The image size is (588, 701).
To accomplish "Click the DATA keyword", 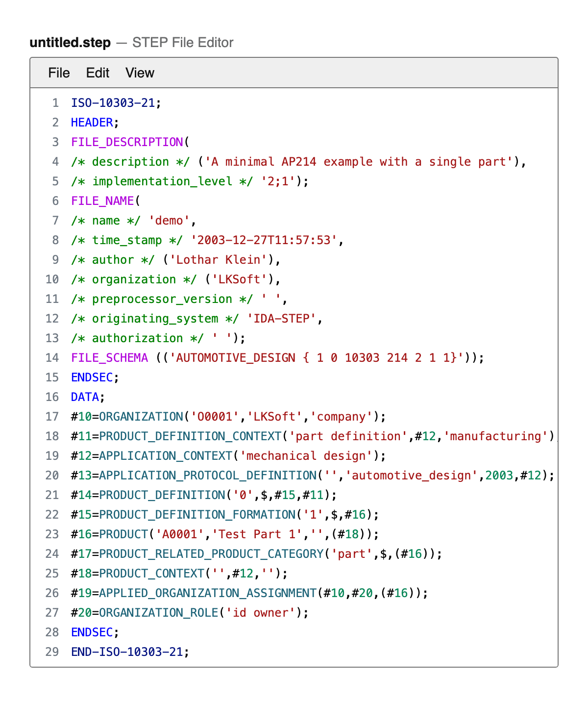I will click(85, 397).
